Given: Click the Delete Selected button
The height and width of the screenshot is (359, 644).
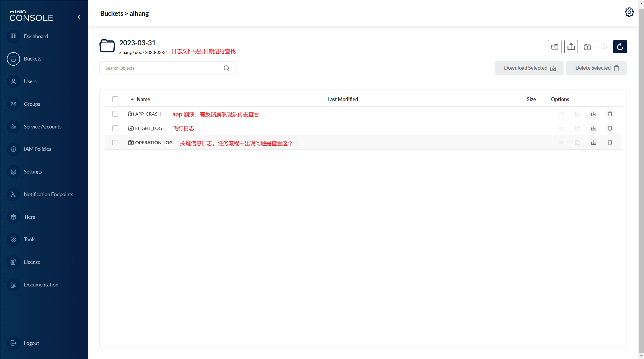Looking at the screenshot, I should point(596,68).
